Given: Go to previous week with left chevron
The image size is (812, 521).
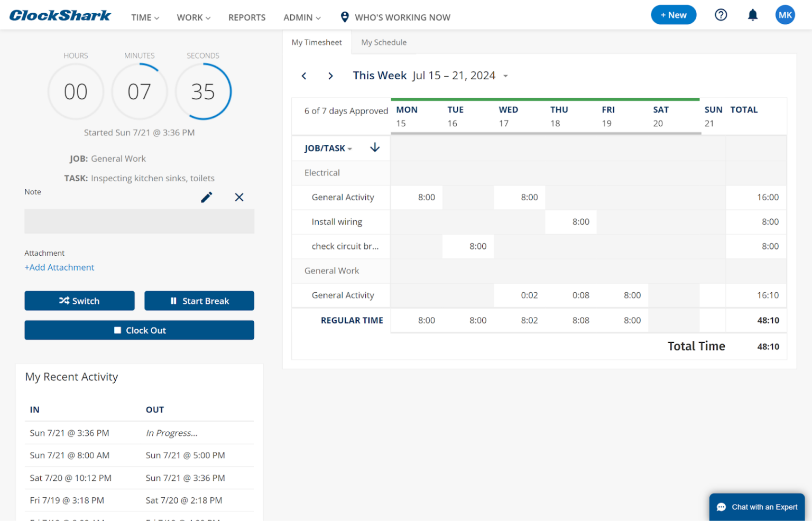Looking at the screenshot, I should [304, 76].
